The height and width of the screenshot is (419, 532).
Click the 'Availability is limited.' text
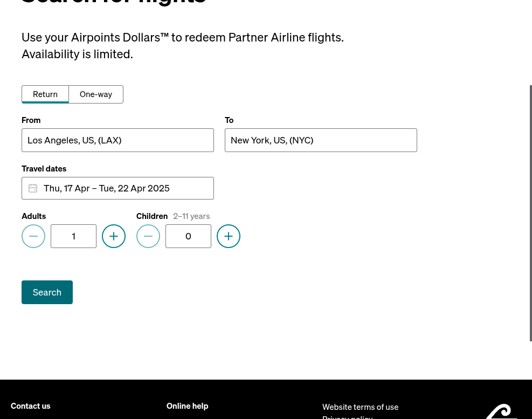tap(78, 54)
